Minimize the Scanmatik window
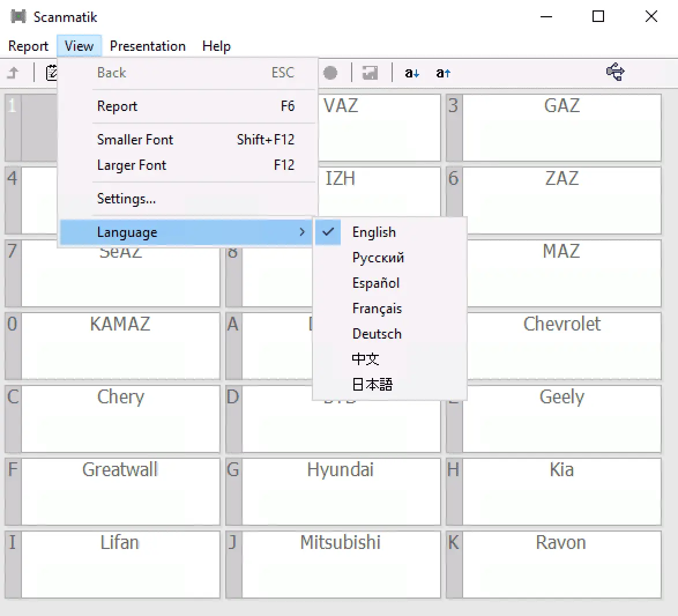This screenshot has height=616, width=678. [x=546, y=16]
